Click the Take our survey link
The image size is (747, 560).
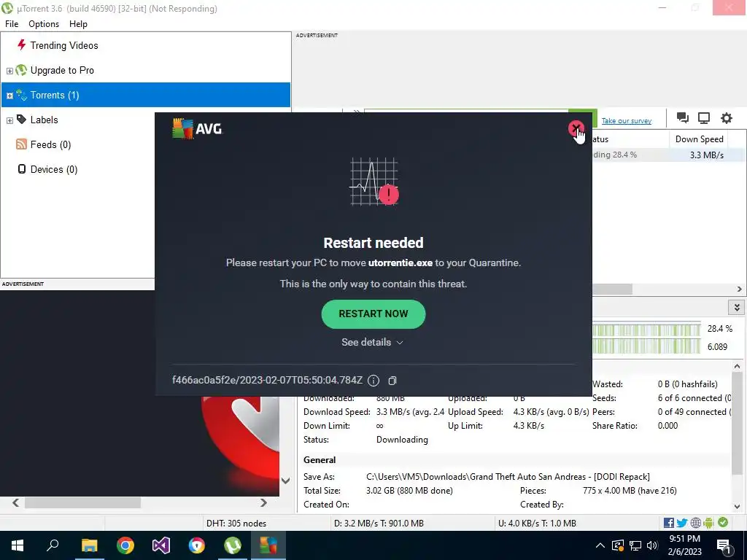pyautogui.click(x=627, y=120)
